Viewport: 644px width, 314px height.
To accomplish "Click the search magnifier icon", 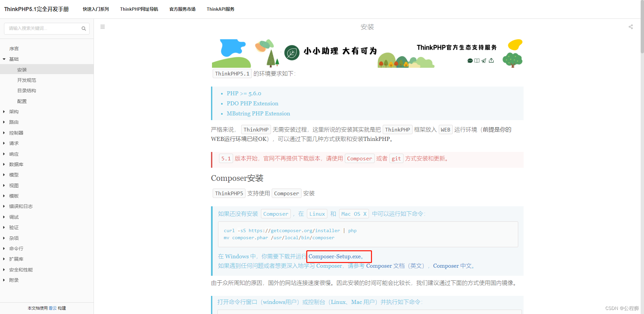I will (84, 29).
